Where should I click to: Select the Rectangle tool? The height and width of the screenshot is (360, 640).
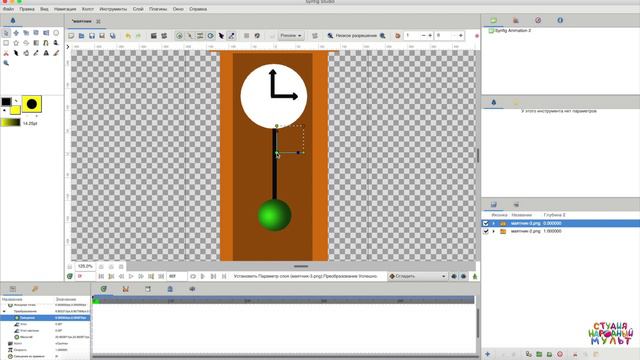6,42
